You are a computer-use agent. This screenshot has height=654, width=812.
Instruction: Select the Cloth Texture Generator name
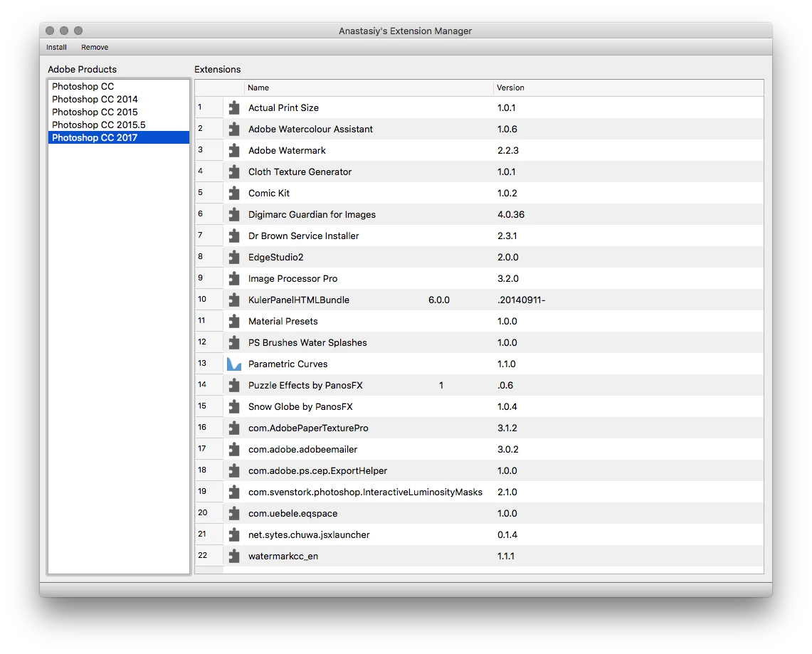(x=300, y=172)
